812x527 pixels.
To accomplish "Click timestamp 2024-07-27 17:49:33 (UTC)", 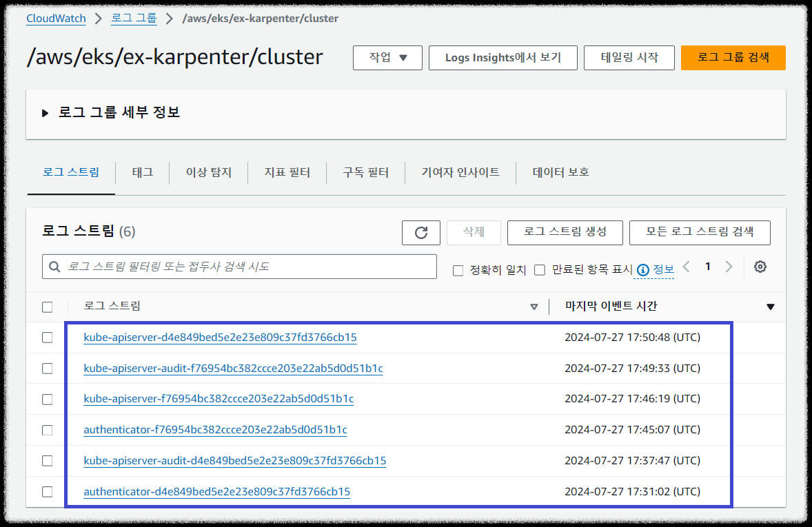I will [x=632, y=369].
